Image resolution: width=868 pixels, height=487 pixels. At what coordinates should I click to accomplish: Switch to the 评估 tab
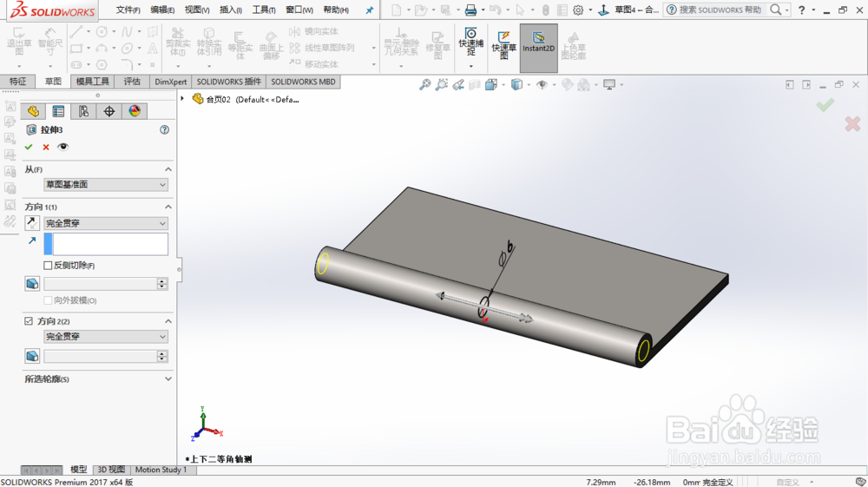pos(132,82)
